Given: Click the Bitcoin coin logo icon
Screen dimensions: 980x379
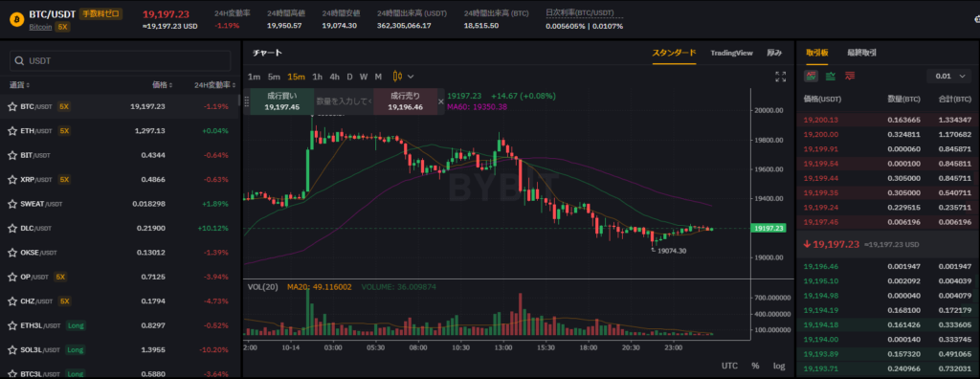Looking at the screenshot, I should (16, 19).
